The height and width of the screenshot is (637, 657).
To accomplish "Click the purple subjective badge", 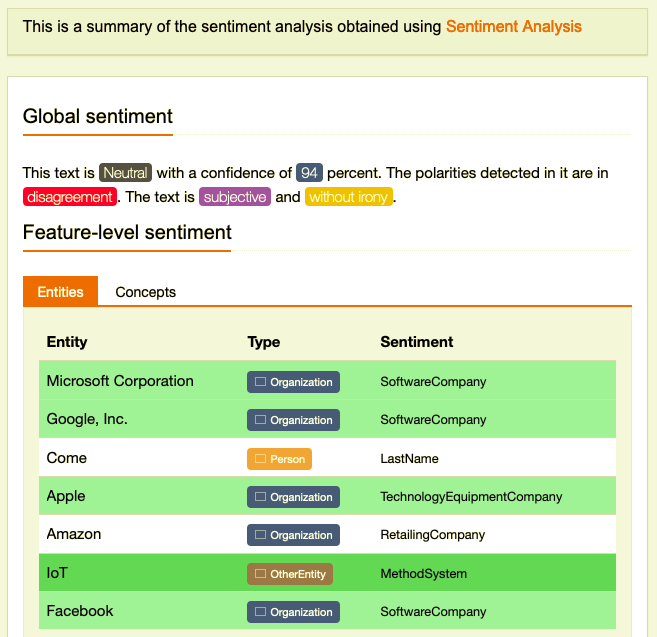I will coord(235,197).
